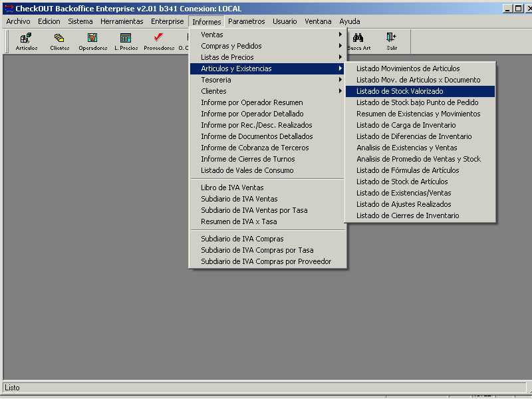Image resolution: width=532 pixels, height=399 pixels.
Task: Choose Resumen de IVA x Tasa
Action: point(267,221)
